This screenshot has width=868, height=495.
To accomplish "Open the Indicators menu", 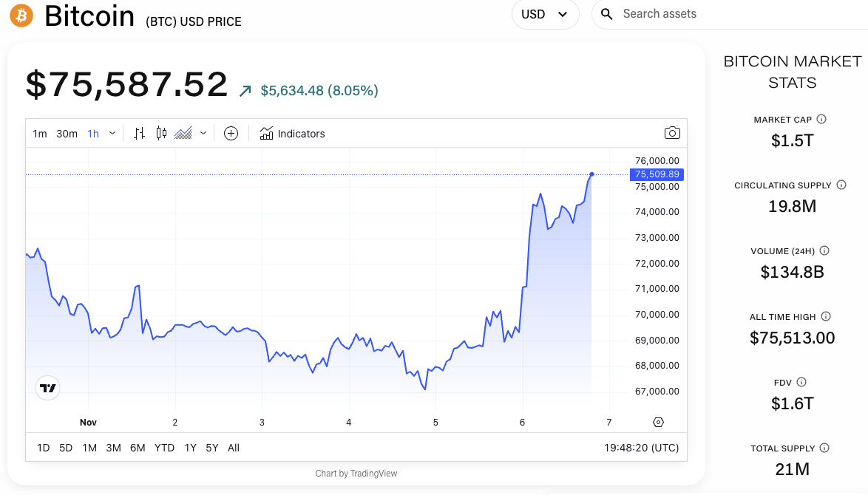I will click(293, 134).
